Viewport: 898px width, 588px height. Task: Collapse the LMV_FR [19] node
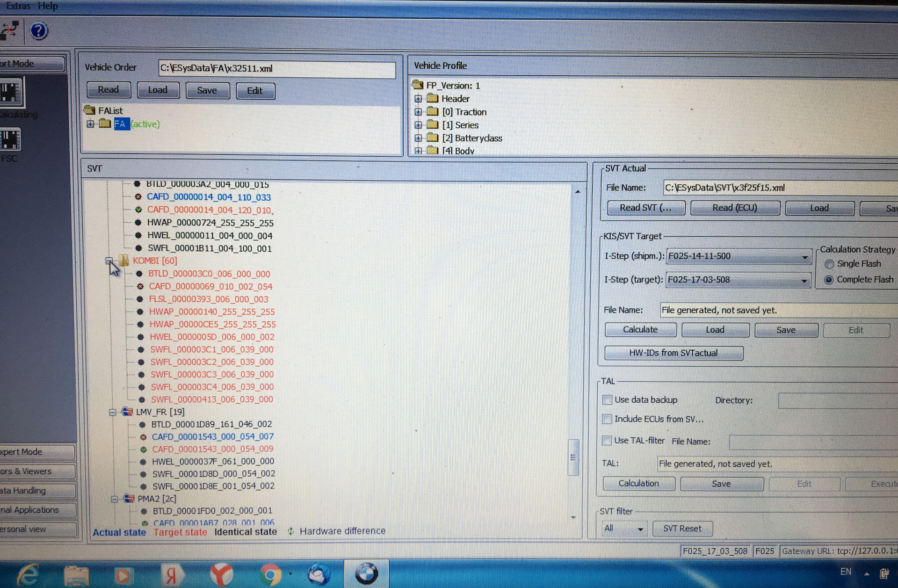click(112, 412)
